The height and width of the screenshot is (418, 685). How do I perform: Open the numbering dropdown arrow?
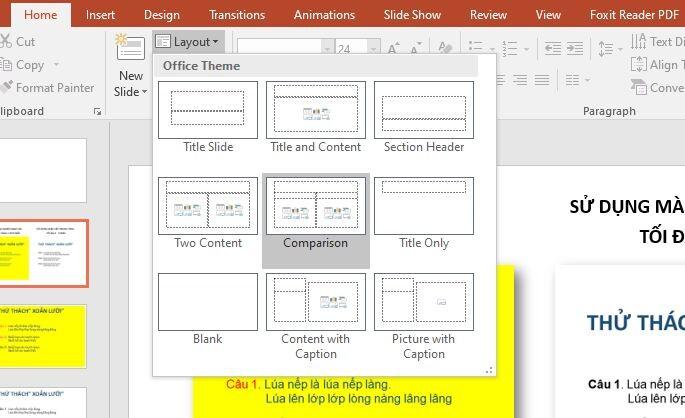point(526,49)
